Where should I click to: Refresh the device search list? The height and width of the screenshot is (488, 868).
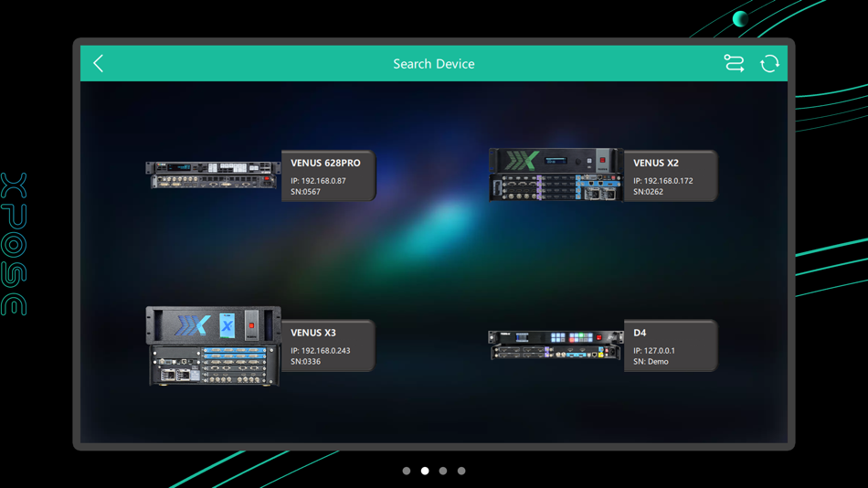click(x=769, y=64)
